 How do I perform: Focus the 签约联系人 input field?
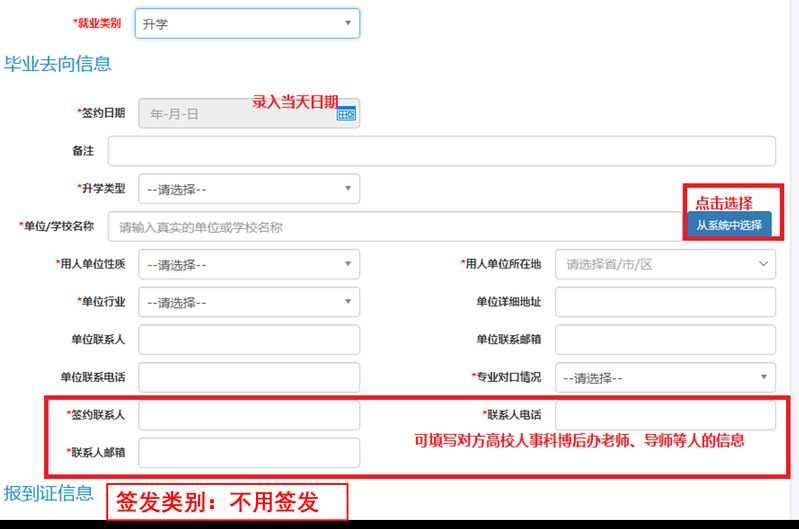point(248,415)
